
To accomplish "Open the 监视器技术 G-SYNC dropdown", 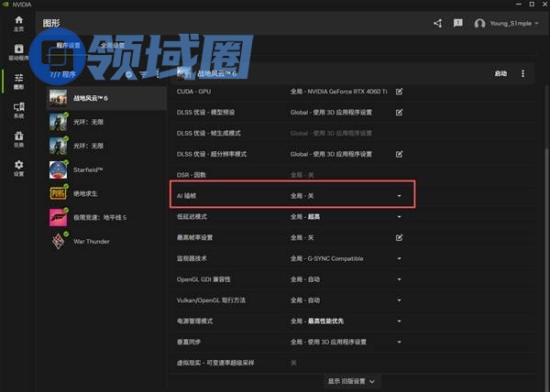I will point(399,258).
